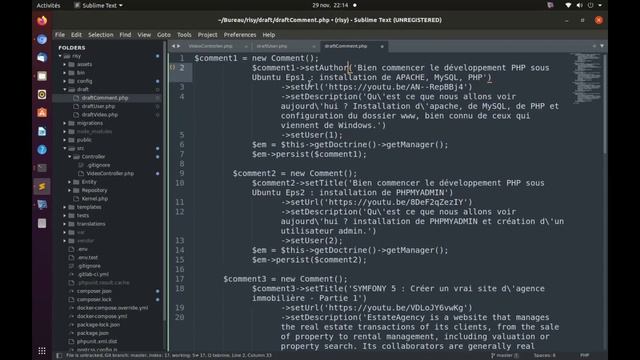
Task: Click the master git branch in status bar
Action: 504,356
